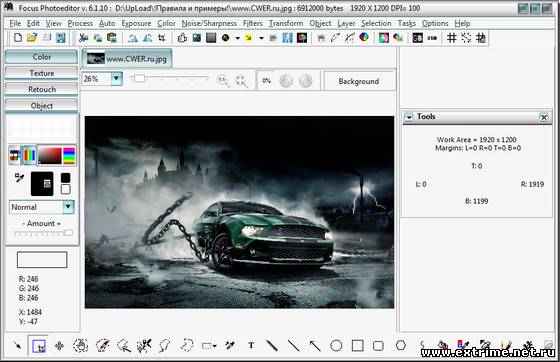Click the rainbow color wheel toolbar icon

364,37
